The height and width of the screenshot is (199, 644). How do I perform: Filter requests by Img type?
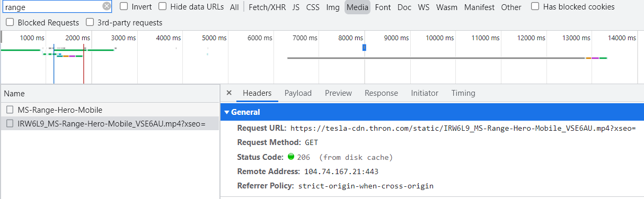click(x=333, y=7)
